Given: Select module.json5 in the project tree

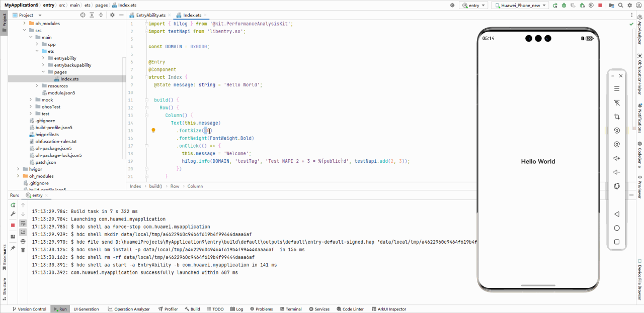Looking at the screenshot, I should 61,93.
